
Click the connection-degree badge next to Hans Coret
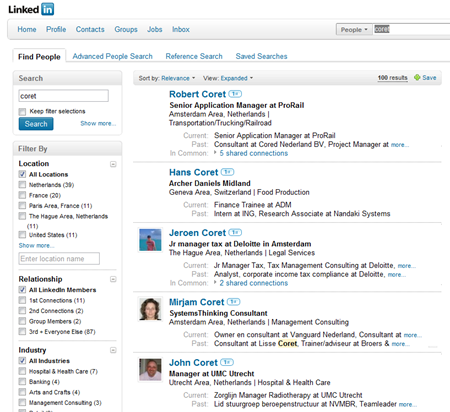click(x=227, y=172)
